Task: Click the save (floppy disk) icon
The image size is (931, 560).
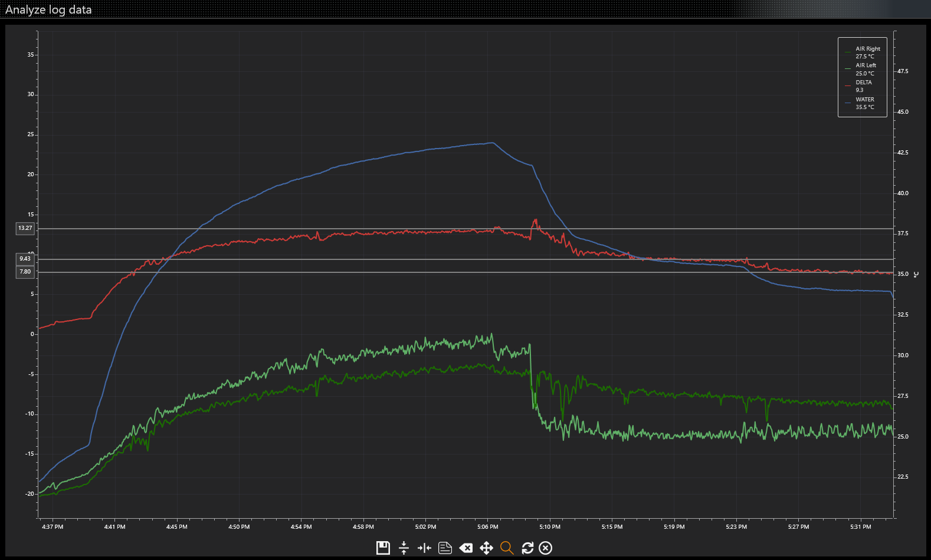Action: pos(383,548)
